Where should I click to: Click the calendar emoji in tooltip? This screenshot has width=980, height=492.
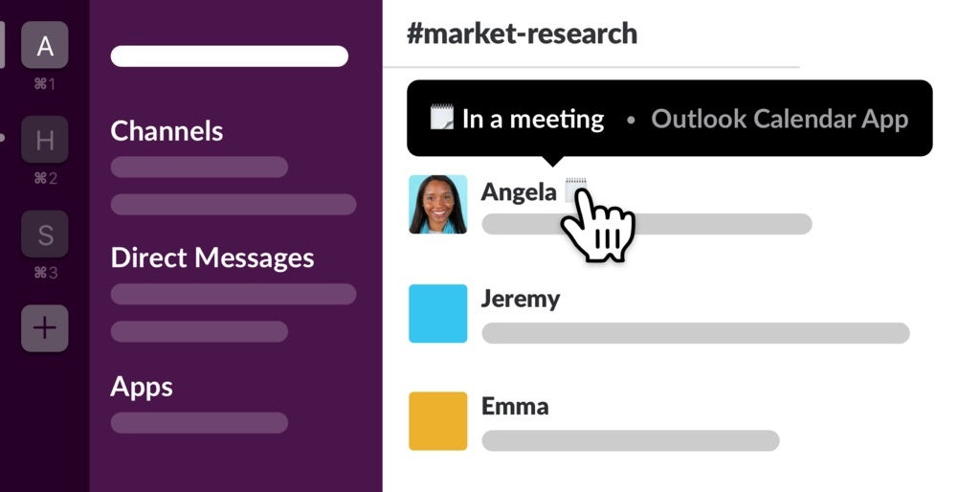click(442, 118)
